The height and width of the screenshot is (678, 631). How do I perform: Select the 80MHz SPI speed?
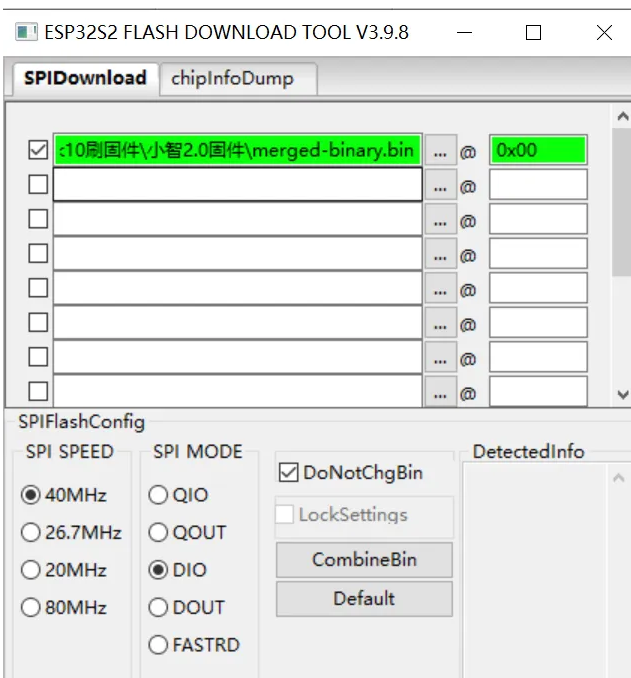tap(31, 608)
